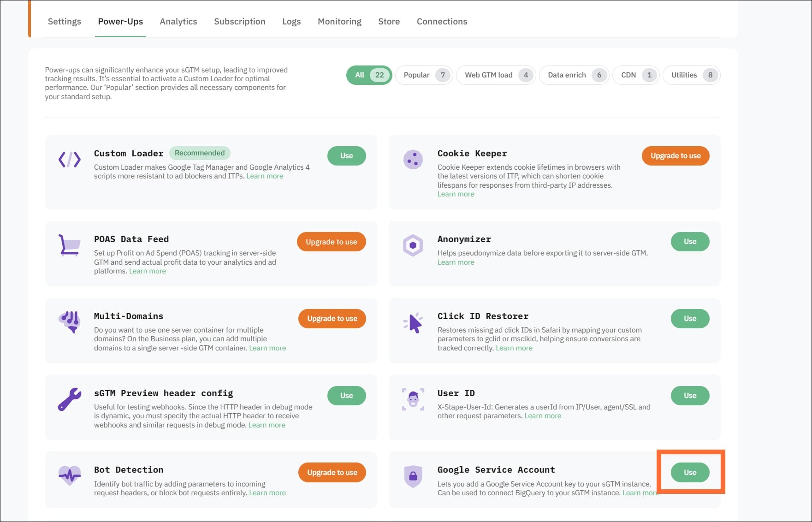Open Learn more for POAS Data Feed
This screenshot has height=522, width=812.
coord(148,271)
